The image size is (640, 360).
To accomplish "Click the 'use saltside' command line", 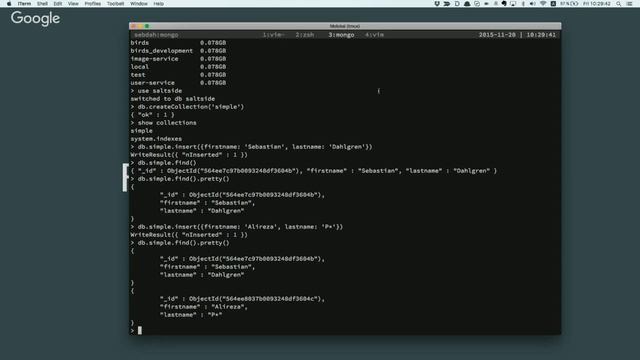I will 156,91.
